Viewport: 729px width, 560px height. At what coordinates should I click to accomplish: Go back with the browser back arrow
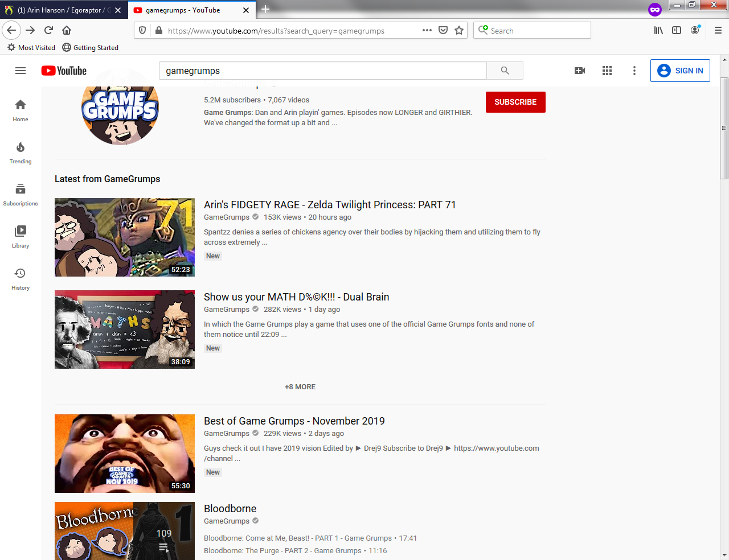pyautogui.click(x=11, y=30)
